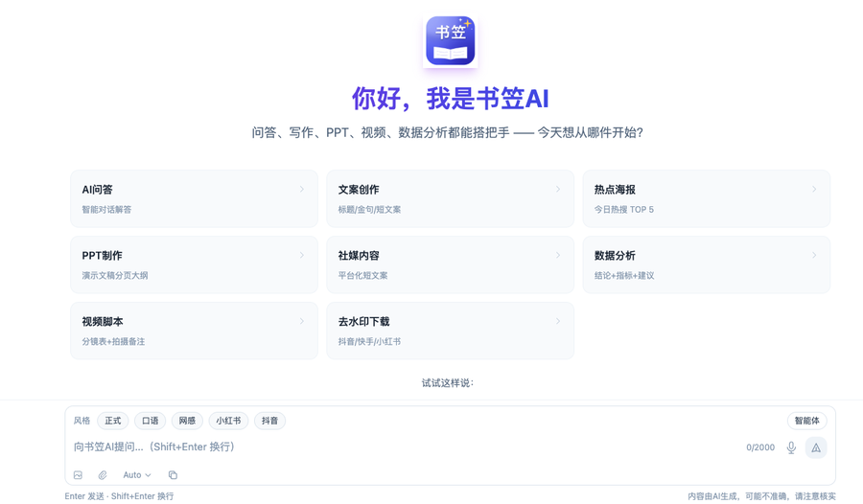Screen dimensions: 863x504
Task: Click the 试试这样说 label
Action: point(448,383)
